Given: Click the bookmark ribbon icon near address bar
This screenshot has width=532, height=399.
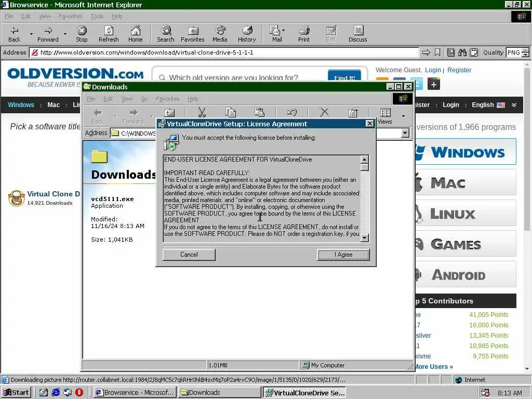Looking at the screenshot, I should click(x=437, y=52).
